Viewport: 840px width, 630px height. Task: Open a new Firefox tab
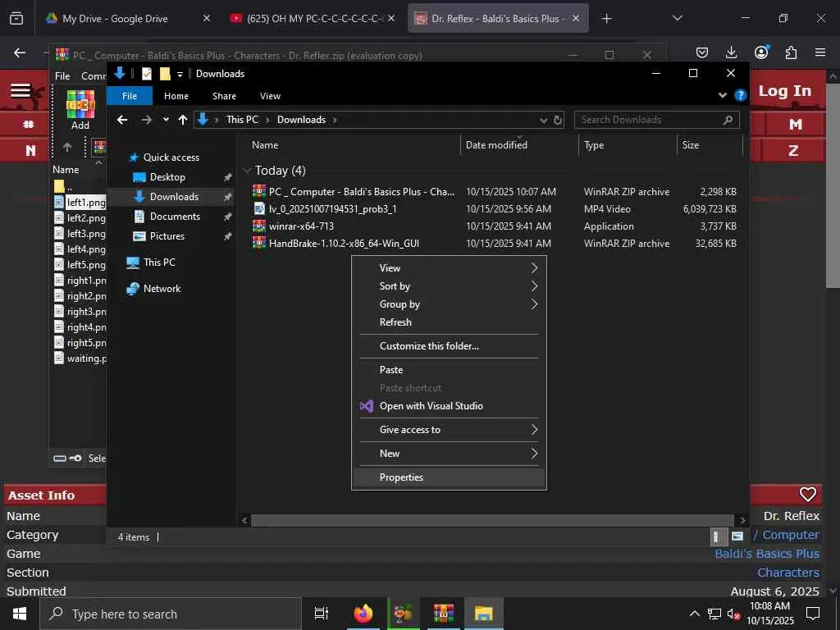pos(606,19)
